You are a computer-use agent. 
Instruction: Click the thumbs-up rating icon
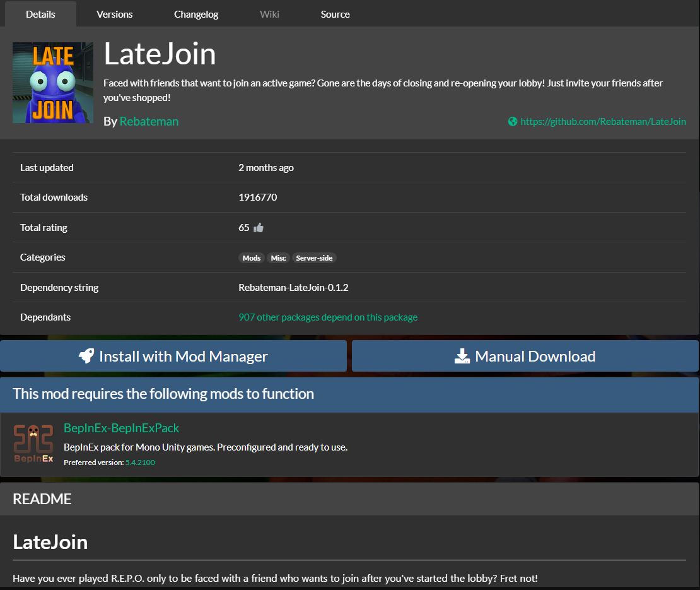pos(259,228)
